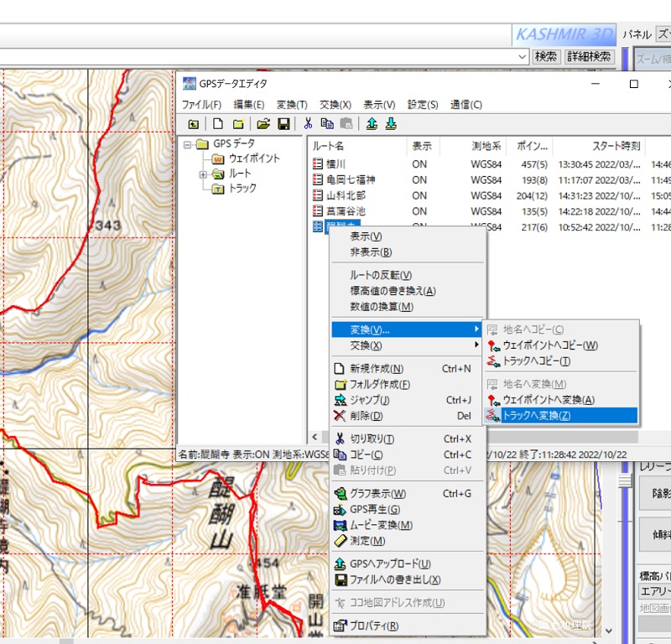Screen dimensions: 671x644
Task: Open the 通信(C) menu
Action: coord(466,105)
